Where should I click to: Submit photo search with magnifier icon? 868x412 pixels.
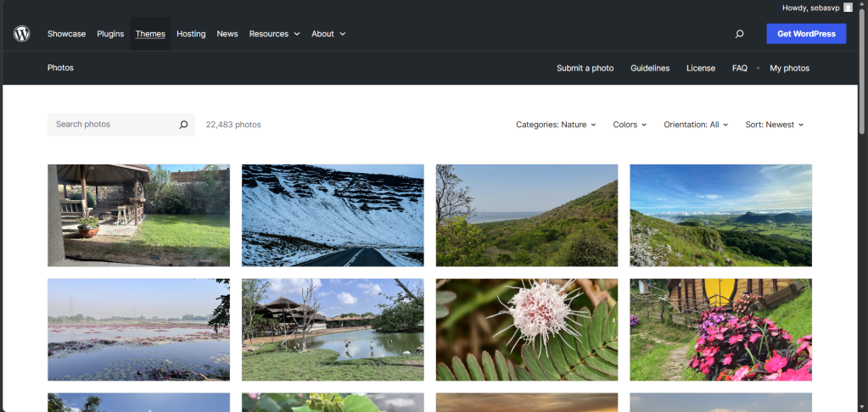pyautogui.click(x=183, y=125)
